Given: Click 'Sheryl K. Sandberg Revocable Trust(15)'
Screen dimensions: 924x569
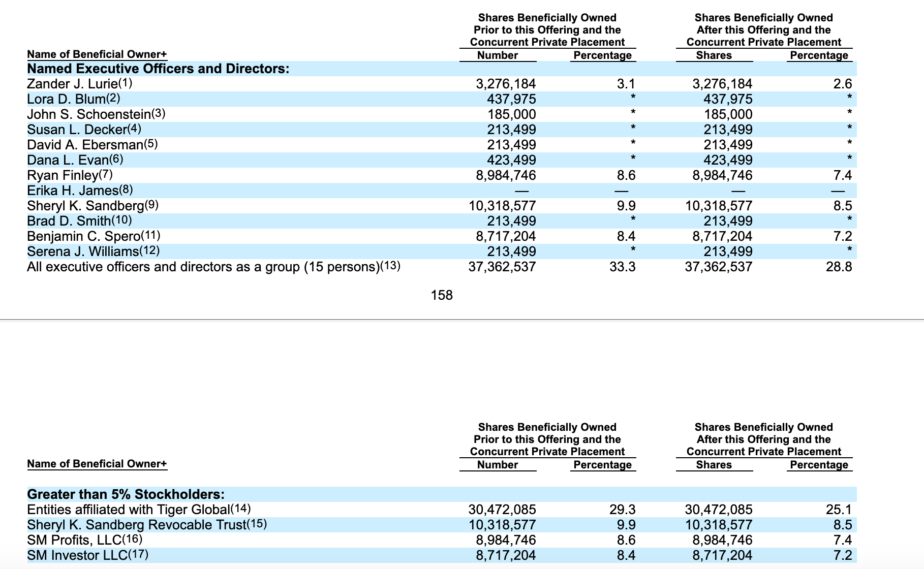Looking at the screenshot, I should coord(147,524).
